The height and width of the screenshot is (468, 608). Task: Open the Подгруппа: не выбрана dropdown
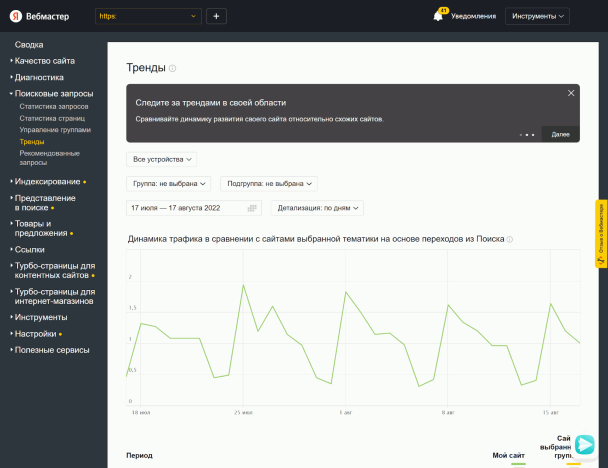click(269, 184)
